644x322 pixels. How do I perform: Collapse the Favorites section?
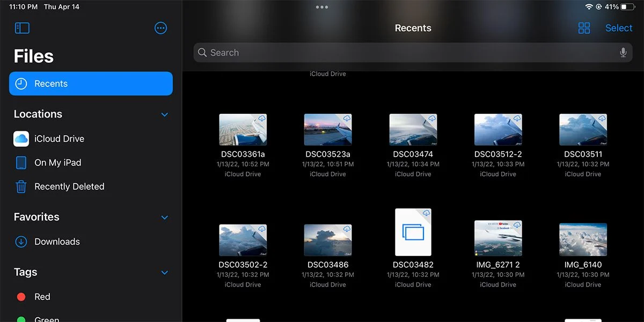(x=165, y=217)
